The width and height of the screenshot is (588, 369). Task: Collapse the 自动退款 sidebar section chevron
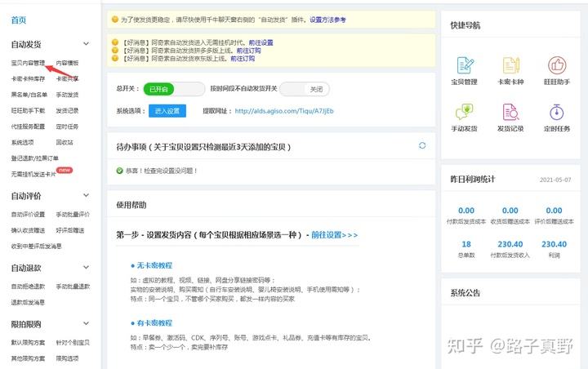[86, 268]
